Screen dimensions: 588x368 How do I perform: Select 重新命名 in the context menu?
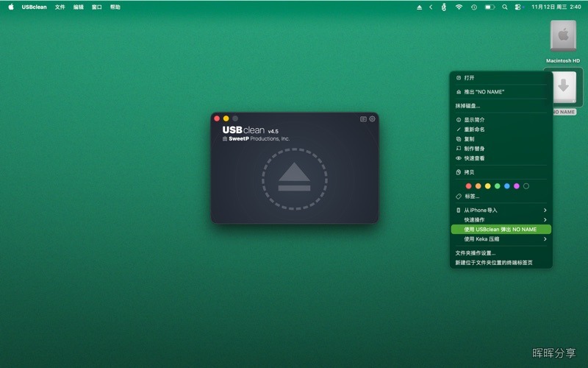tap(501, 130)
